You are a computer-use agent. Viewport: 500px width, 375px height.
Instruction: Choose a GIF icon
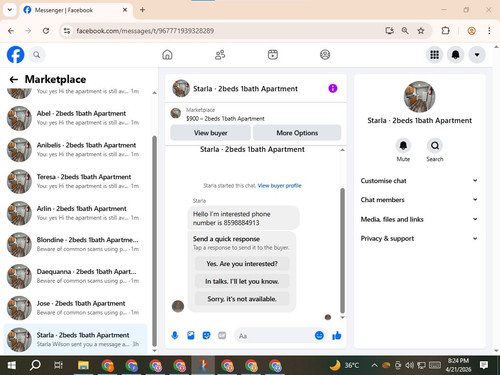pyautogui.click(x=222, y=335)
